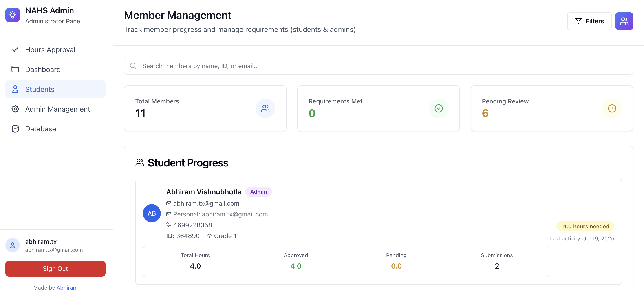Click the search magnifier icon

(133, 66)
